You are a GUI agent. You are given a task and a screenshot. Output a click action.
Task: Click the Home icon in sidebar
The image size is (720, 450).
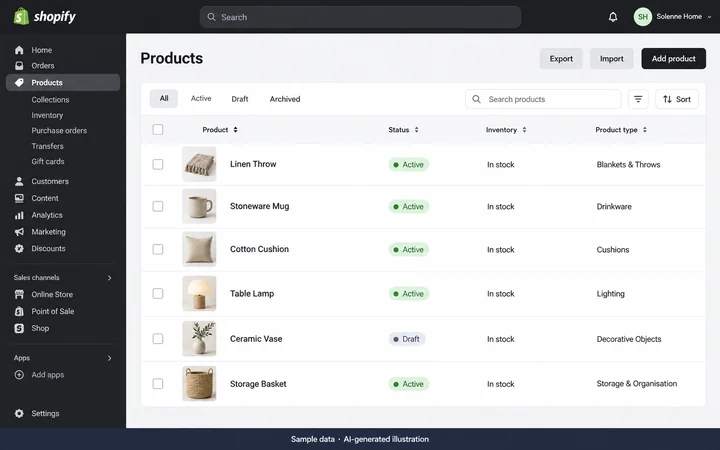click(x=19, y=50)
